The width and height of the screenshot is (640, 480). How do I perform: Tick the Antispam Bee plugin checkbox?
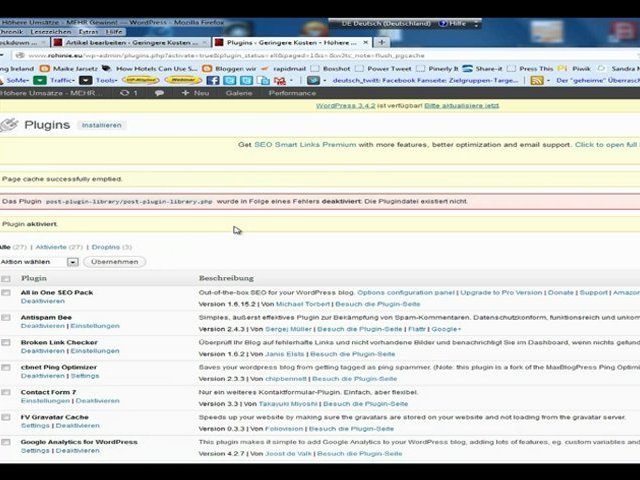(x=6, y=317)
